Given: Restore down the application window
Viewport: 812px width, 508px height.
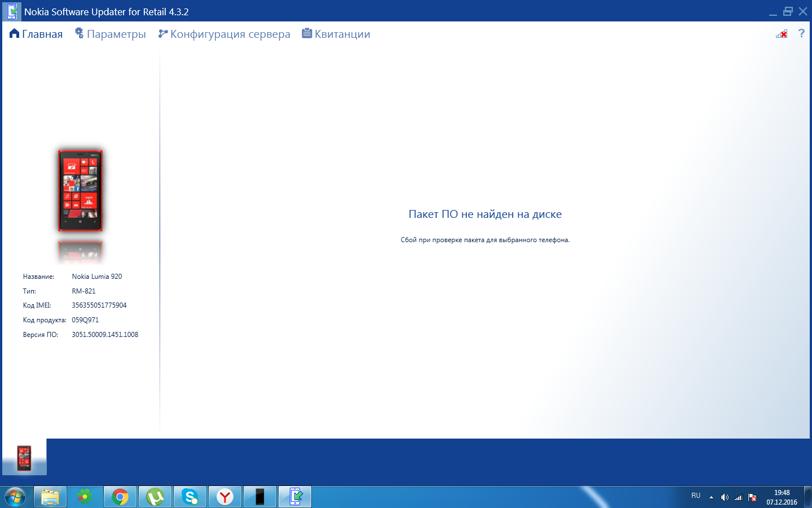Looking at the screenshot, I should point(788,11).
